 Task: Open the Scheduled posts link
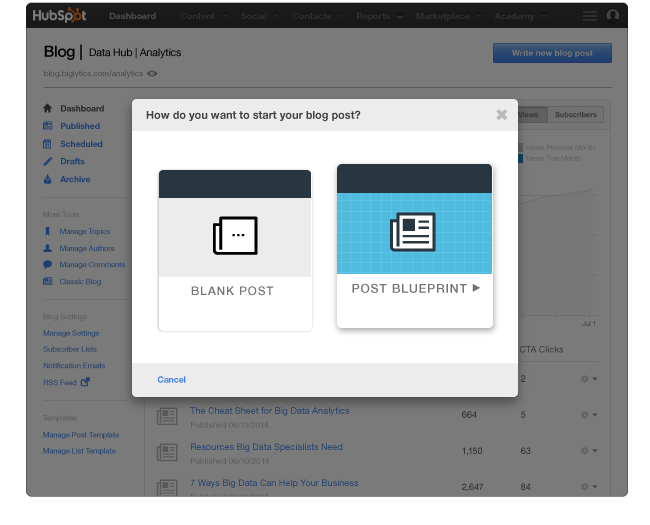pos(81,144)
